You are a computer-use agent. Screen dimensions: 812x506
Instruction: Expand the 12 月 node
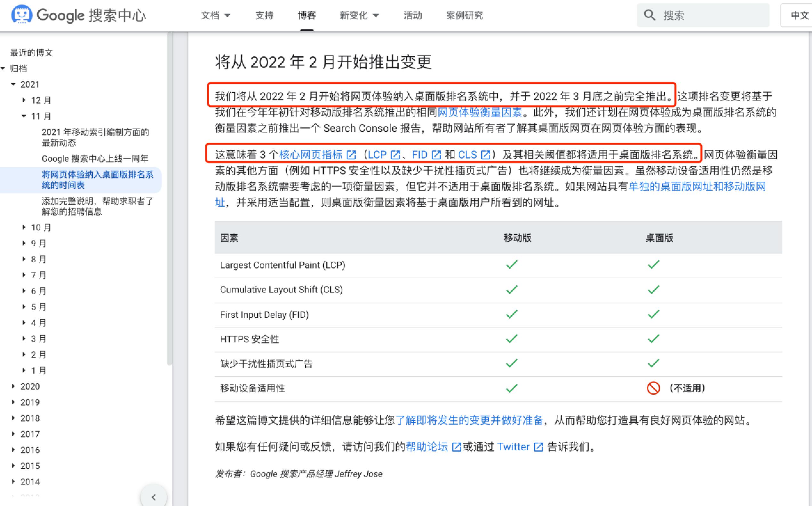pyautogui.click(x=24, y=100)
